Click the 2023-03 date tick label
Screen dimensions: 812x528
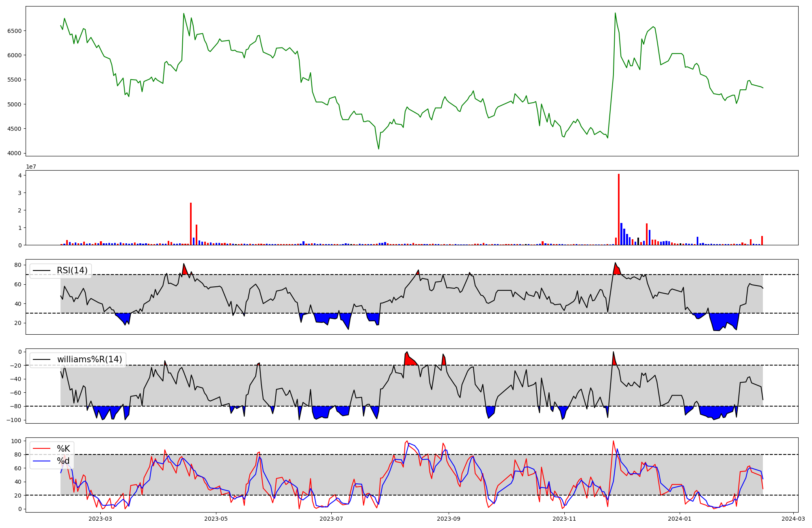[x=100, y=519]
